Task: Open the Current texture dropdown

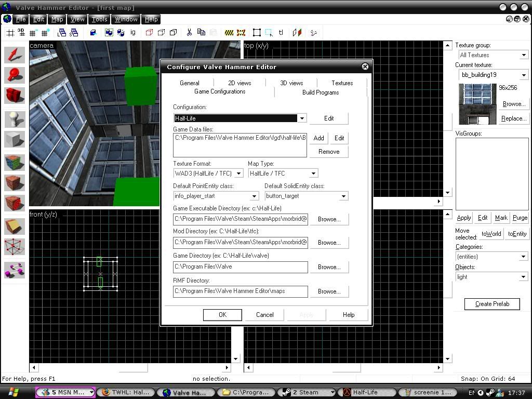Action: pos(524,75)
